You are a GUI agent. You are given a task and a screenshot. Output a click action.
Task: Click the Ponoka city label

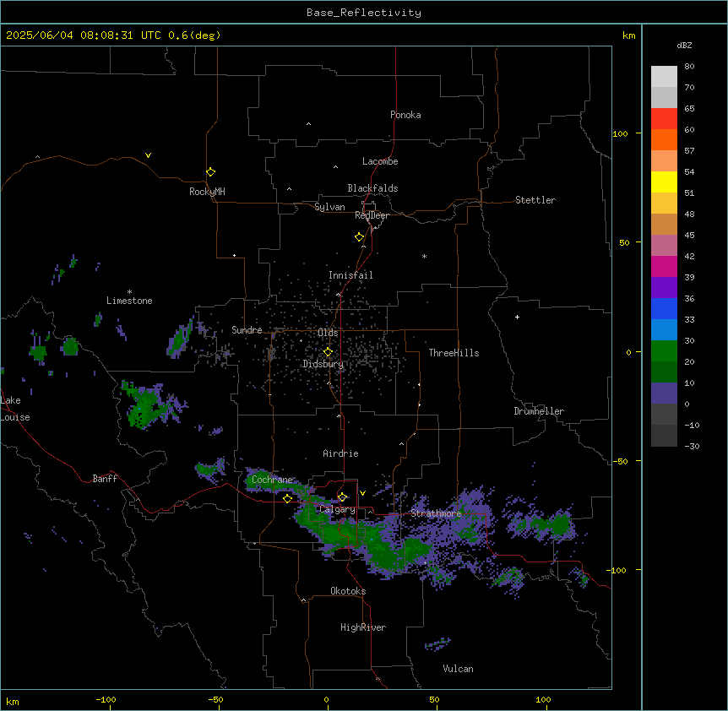tap(405, 115)
